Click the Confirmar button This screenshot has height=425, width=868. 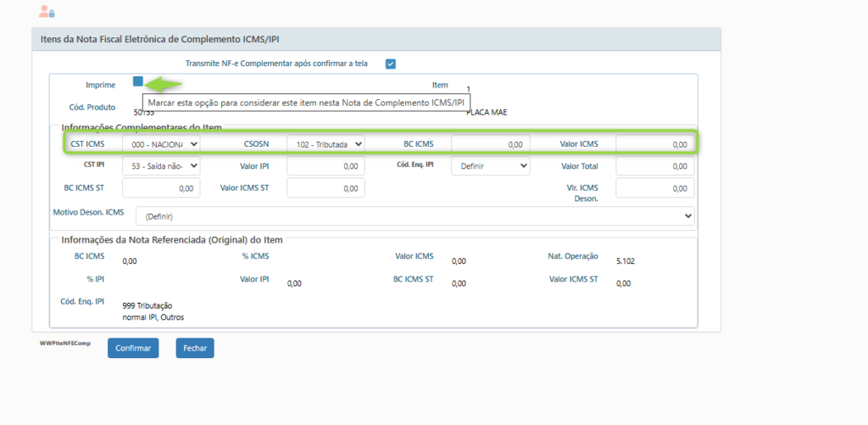133,348
